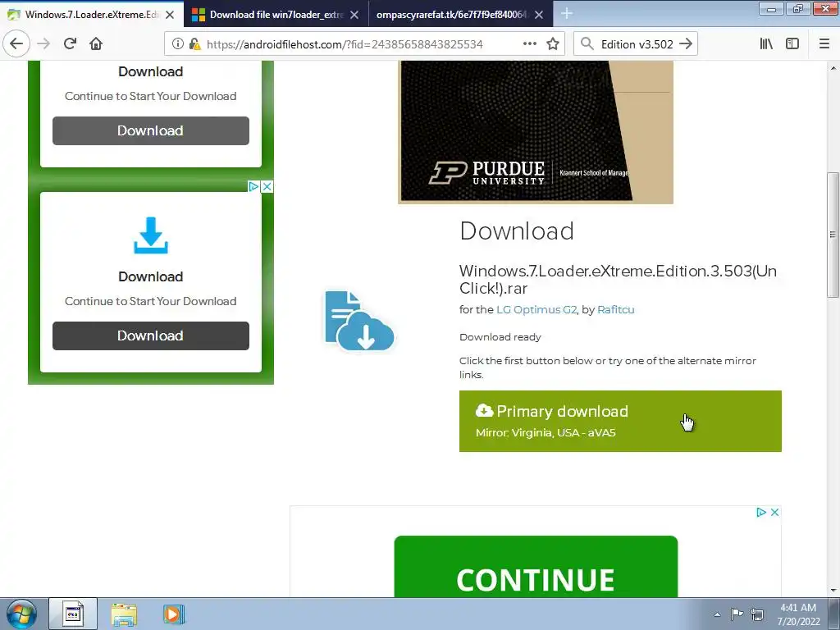Bookmark this page with the star
The height and width of the screenshot is (630, 840).
(553, 44)
